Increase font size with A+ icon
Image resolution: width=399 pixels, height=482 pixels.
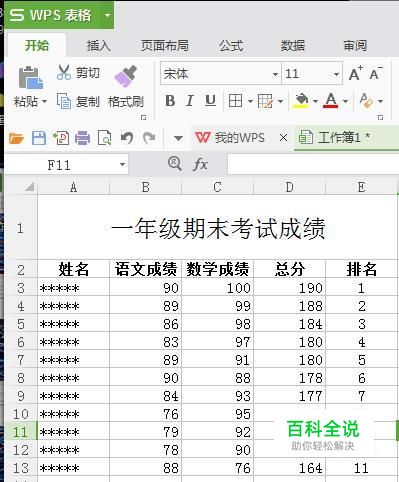[x=356, y=73]
